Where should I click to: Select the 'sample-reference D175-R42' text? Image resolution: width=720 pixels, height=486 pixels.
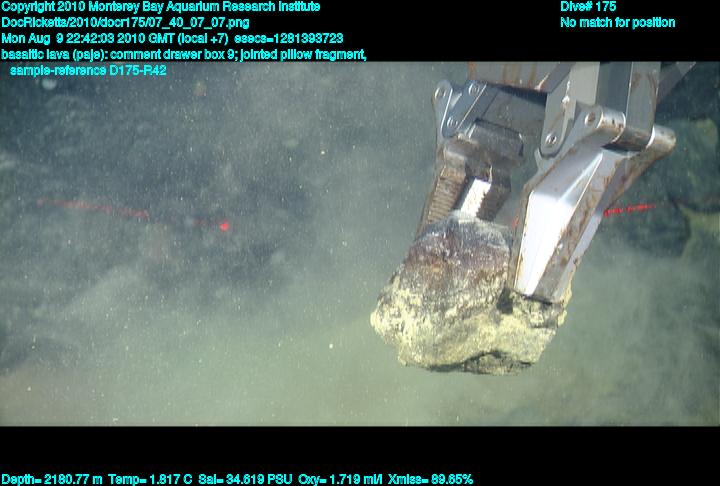(x=88, y=71)
